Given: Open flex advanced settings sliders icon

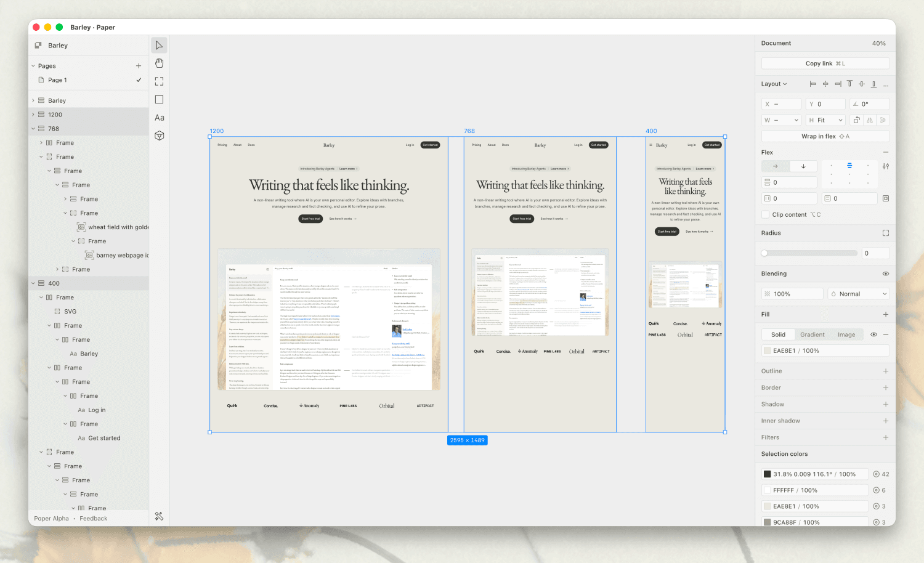Looking at the screenshot, I should pyautogui.click(x=886, y=166).
